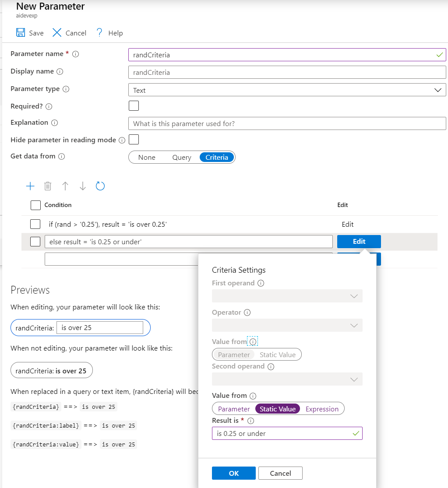The width and height of the screenshot is (448, 488).
Task: Click the Cancel X icon in toolbar
Action: click(x=57, y=33)
